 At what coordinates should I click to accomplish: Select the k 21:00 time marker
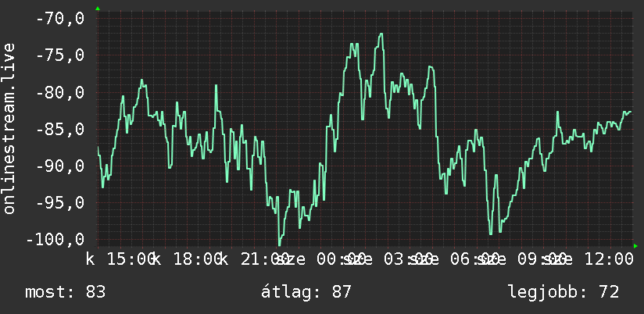click(x=254, y=259)
